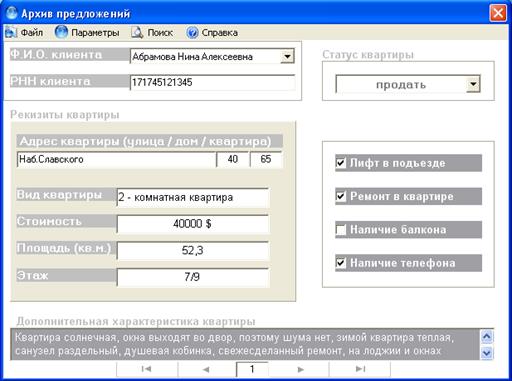Click the magnifier icon beside Поиск
The height and width of the screenshot is (381, 512).
137,32
